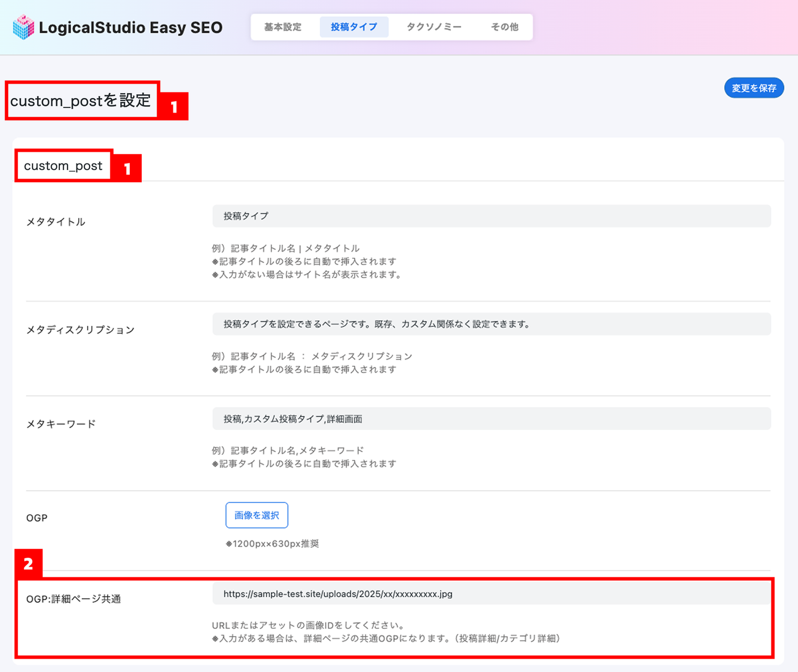The image size is (798, 672).
Task: Click the custom_post section header
Action: pos(63,166)
